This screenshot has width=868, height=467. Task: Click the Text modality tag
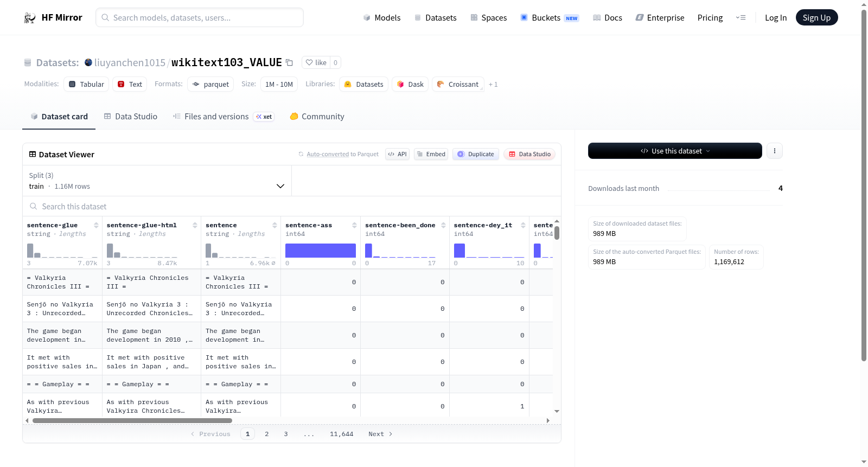130,84
